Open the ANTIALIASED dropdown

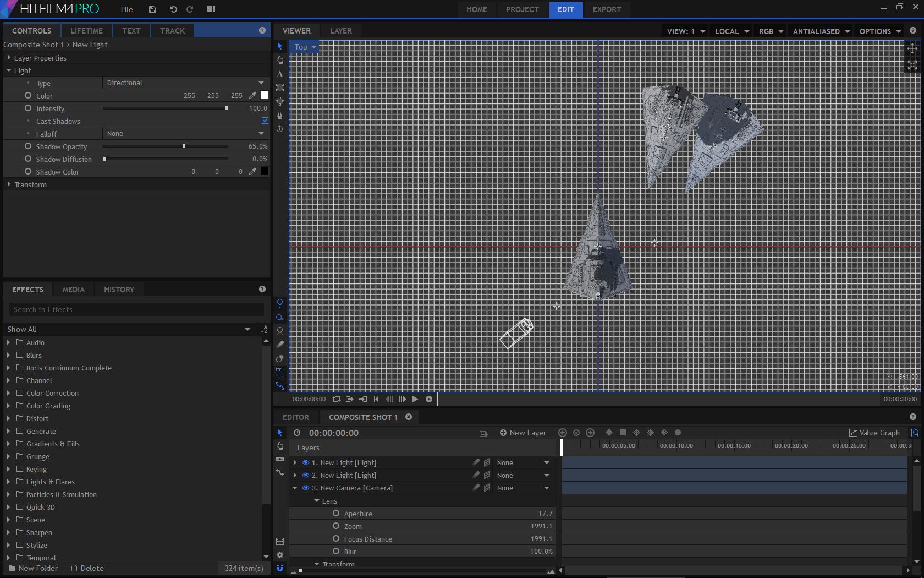point(821,31)
